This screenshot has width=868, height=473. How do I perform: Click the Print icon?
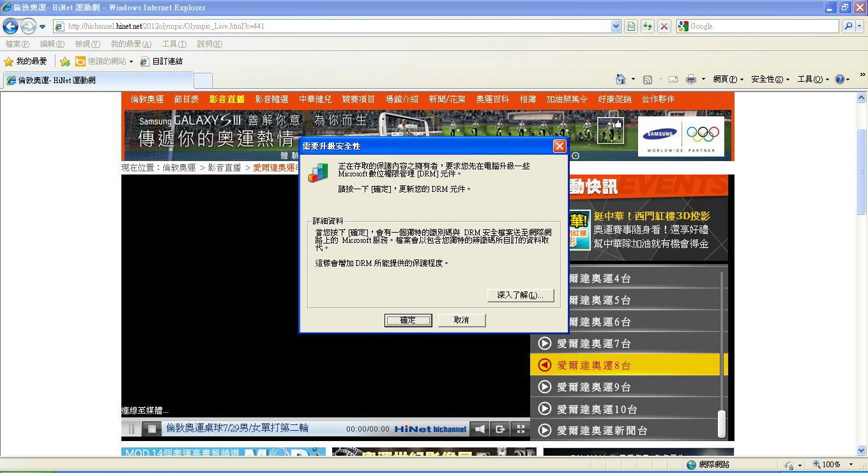[690, 79]
